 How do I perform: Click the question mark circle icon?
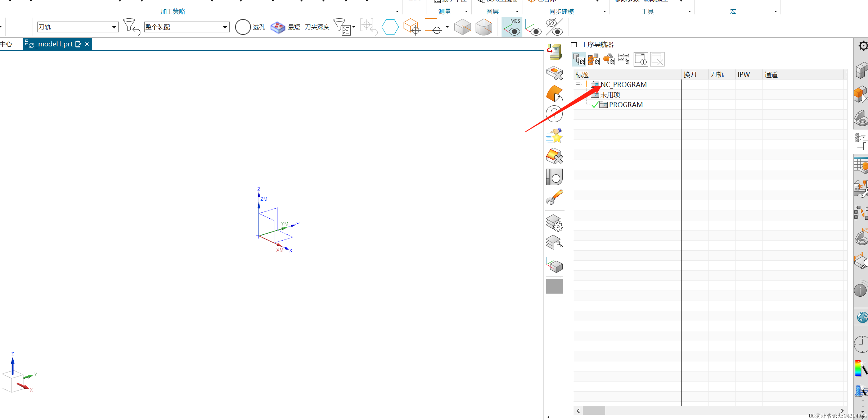[554, 114]
